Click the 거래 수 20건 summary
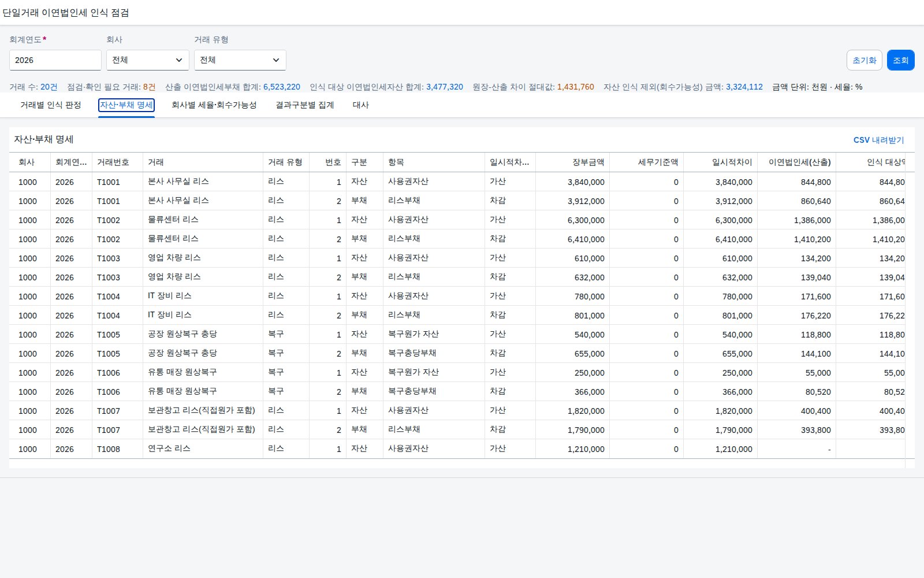This screenshot has height=578, width=924. point(33,87)
